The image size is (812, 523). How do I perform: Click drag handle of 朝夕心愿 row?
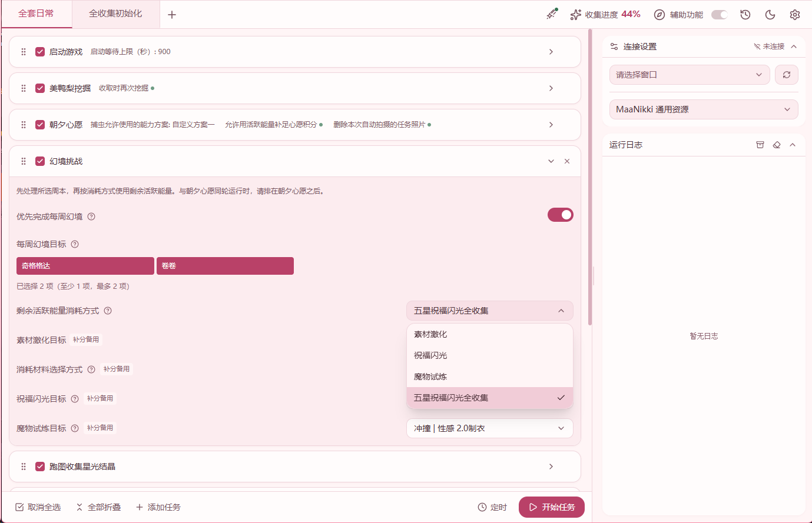pos(24,125)
